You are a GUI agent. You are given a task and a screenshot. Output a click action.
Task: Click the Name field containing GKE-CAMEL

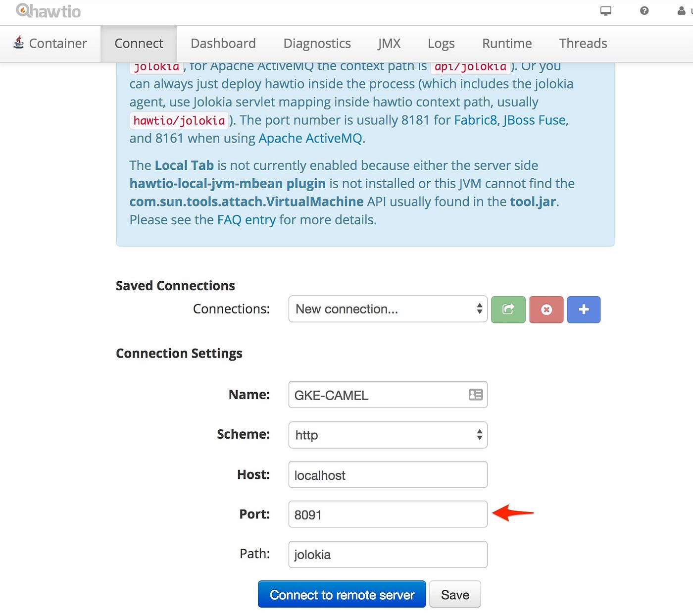click(388, 395)
